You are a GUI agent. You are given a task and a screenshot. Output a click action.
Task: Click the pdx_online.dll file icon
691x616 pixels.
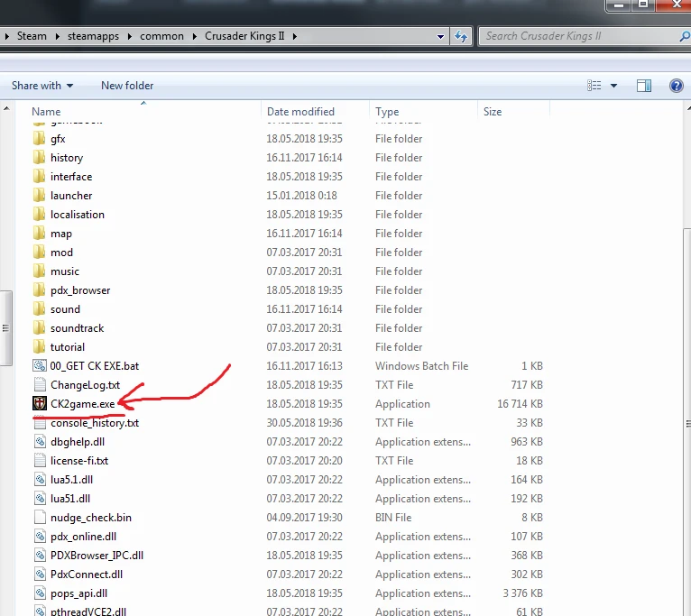point(40,537)
